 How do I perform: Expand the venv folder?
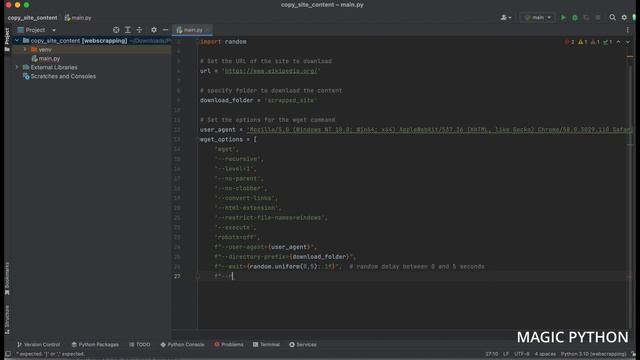click(25, 49)
